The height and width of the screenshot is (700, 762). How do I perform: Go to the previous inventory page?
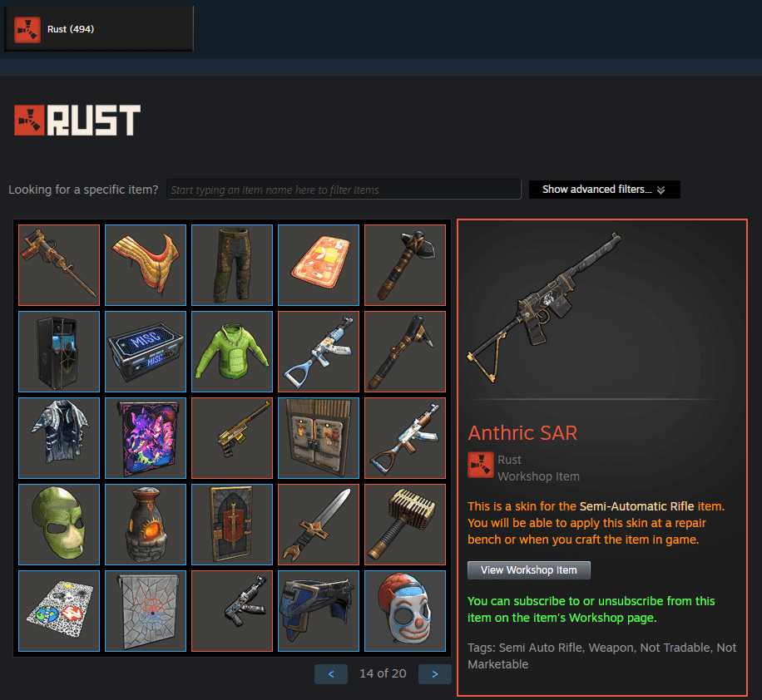[x=331, y=673]
